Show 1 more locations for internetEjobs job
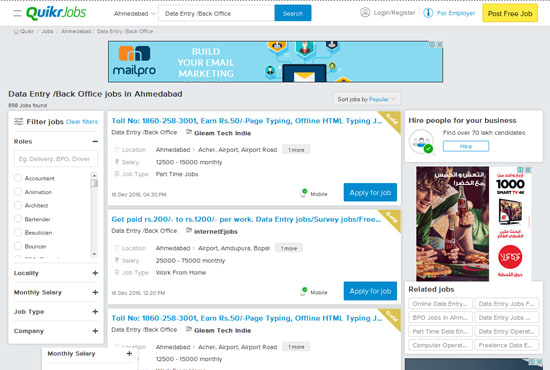 pos(289,248)
